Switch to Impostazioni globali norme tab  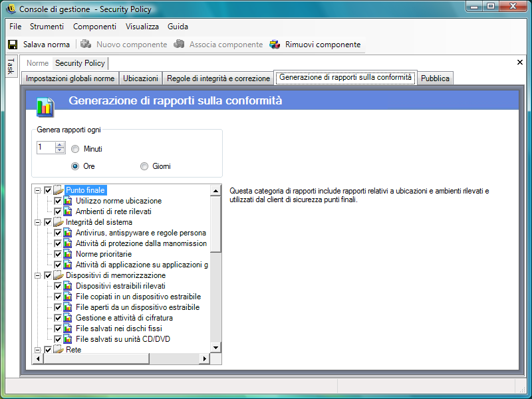[70, 78]
